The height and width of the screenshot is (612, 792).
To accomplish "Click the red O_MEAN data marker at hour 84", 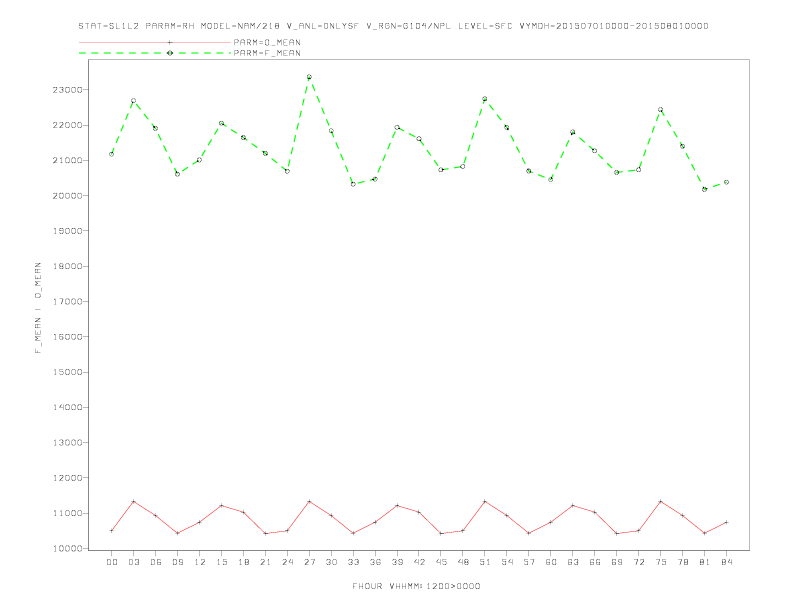I will [x=726, y=522].
